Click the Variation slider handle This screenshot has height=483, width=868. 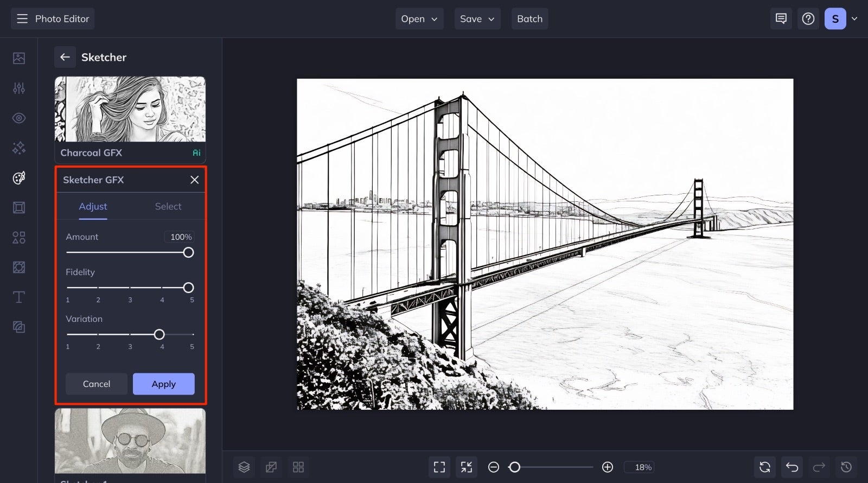[159, 334]
